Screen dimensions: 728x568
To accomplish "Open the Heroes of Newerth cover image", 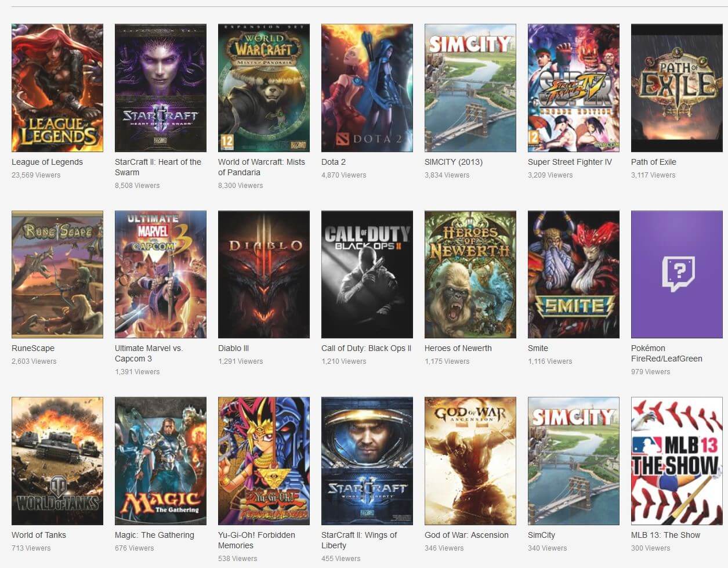I will [470, 274].
